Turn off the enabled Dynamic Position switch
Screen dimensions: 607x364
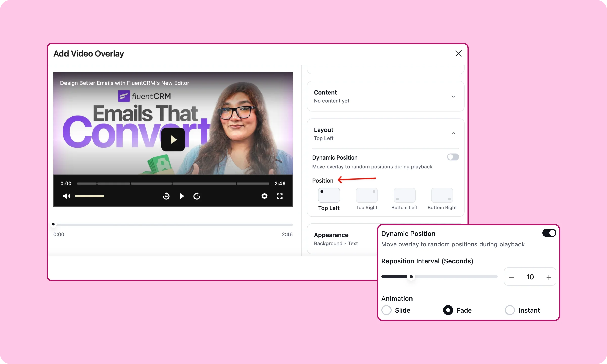pos(549,233)
